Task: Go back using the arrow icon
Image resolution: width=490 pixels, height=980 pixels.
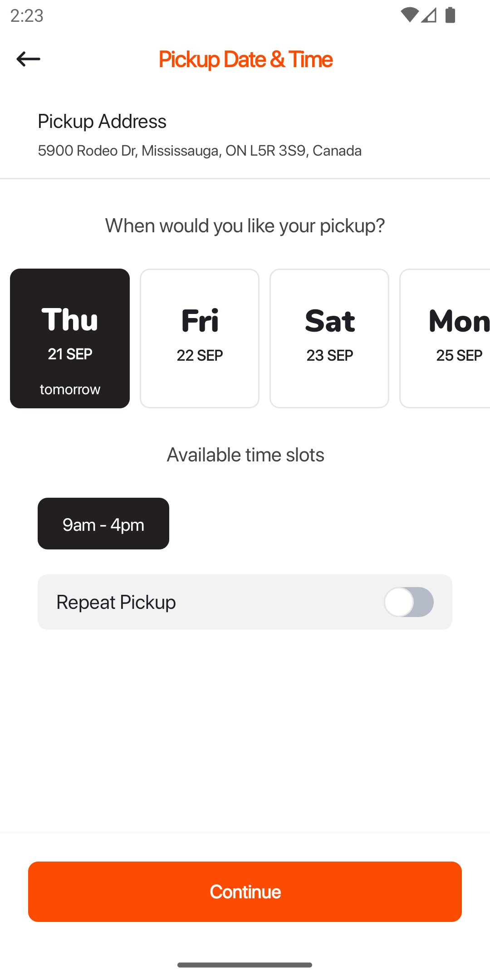Action: coord(28,59)
